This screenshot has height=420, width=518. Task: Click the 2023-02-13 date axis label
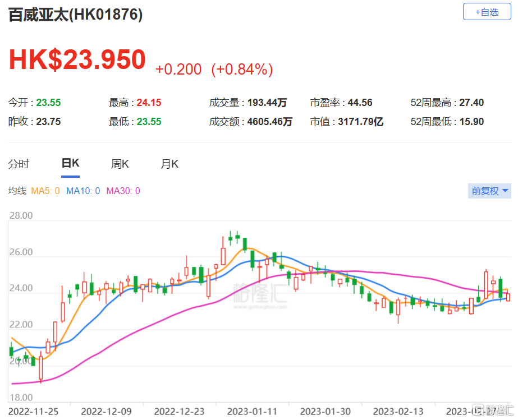(398, 412)
